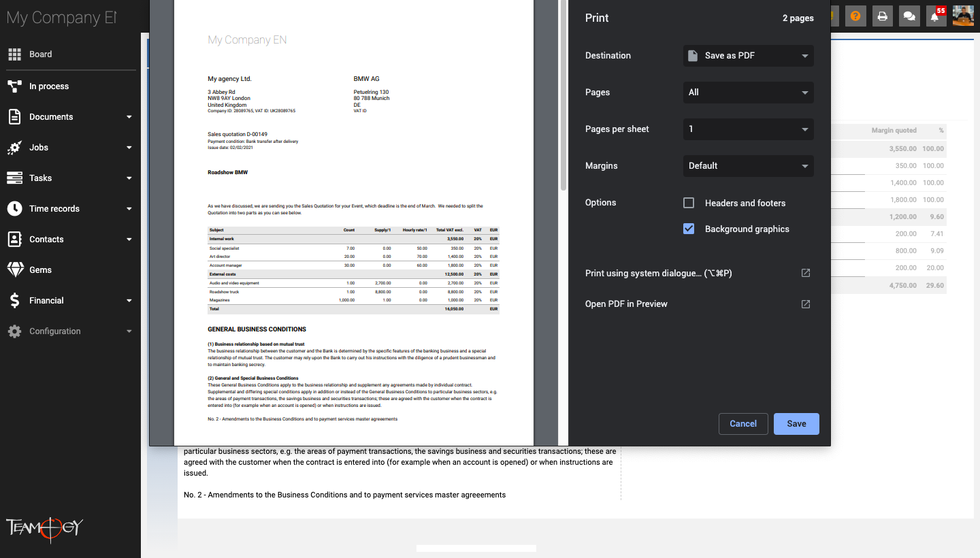Open the Pages dropdown set to All

[749, 93]
